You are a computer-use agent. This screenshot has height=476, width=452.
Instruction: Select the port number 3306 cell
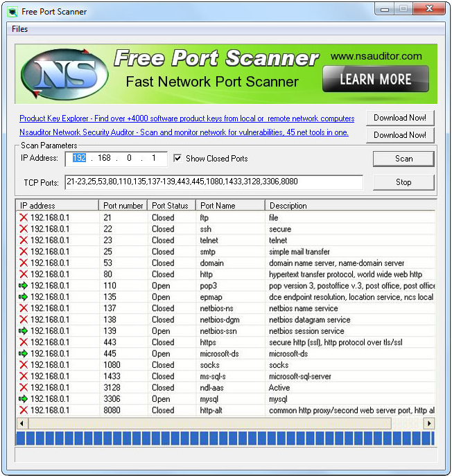pos(112,399)
